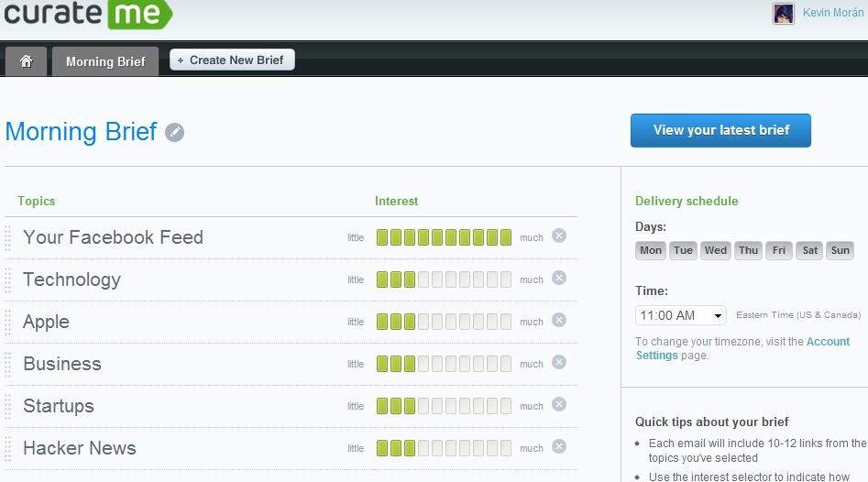Click the home icon tab
The image size is (868, 482).
point(26,61)
